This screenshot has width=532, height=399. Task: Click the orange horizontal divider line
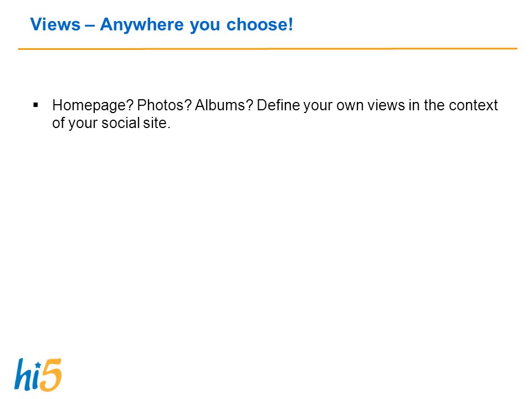click(267, 49)
